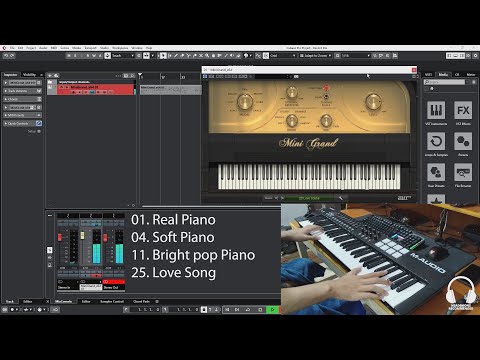Select the Zoom magnifier tool
The width and height of the screenshot is (480, 360).
(x=207, y=56)
